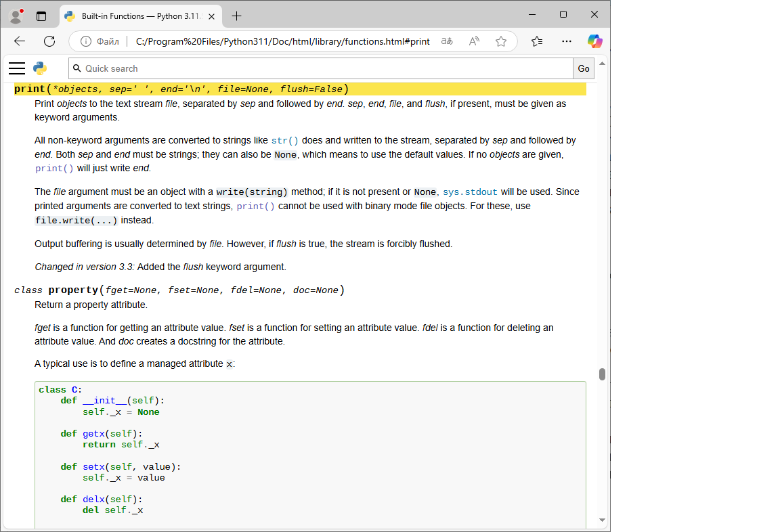Image resolution: width=780 pixels, height=532 pixels.
Task: Open the hamburger navigation menu
Action: pyautogui.click(x=17, y=68)
